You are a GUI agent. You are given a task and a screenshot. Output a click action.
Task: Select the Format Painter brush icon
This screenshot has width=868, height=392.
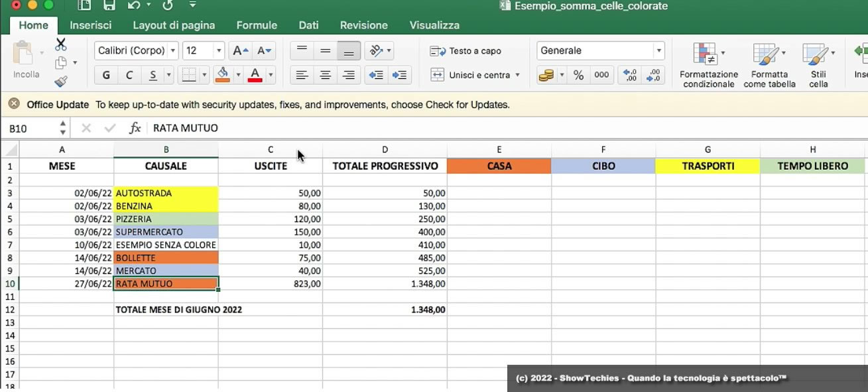pos(61,81)
